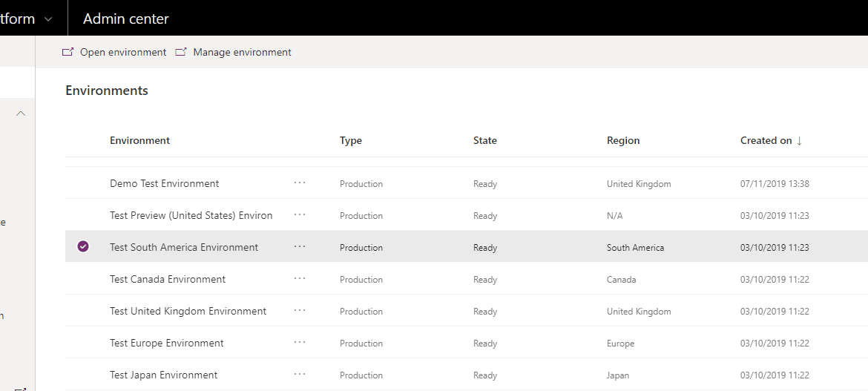868x391 pixels.
Task: Click the 07/11/2019 13:38 created date
Action: pyautogui.click(x=775, y=184)
